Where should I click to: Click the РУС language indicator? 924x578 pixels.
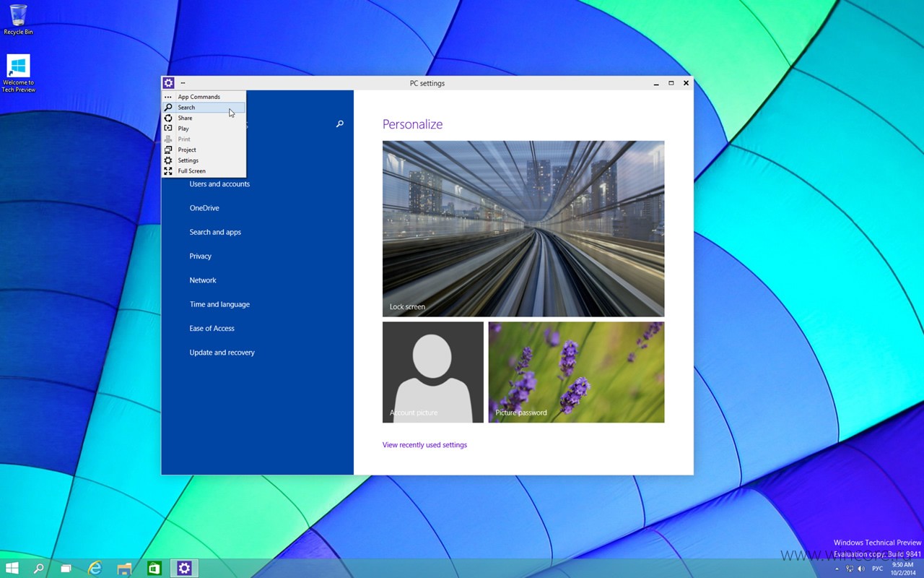[877, 569]
